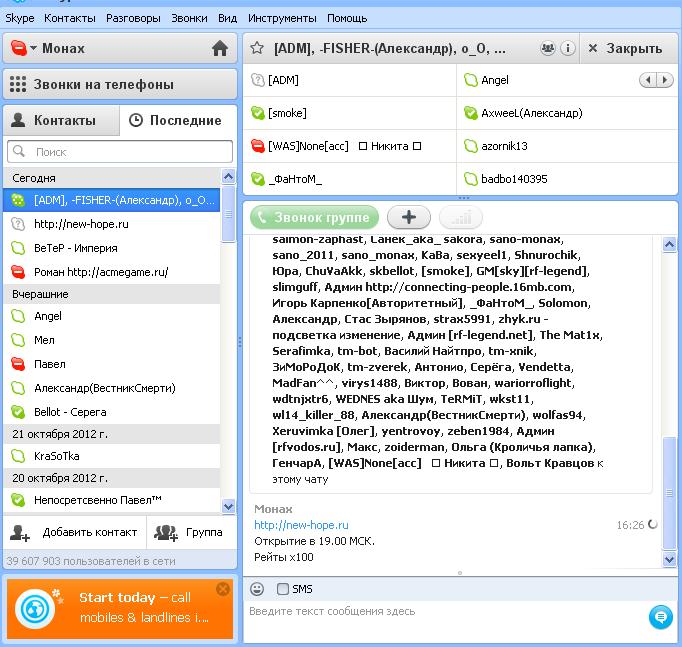The height and width of the screenshot is (647, 682).
Task: Open the Помощь menu
Action: 347,18
